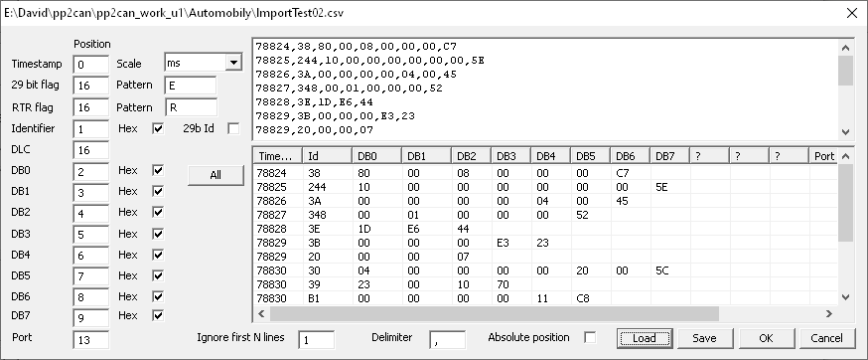
Task: Click the raw line starting 78829,20
Action: tap(315, 130)
